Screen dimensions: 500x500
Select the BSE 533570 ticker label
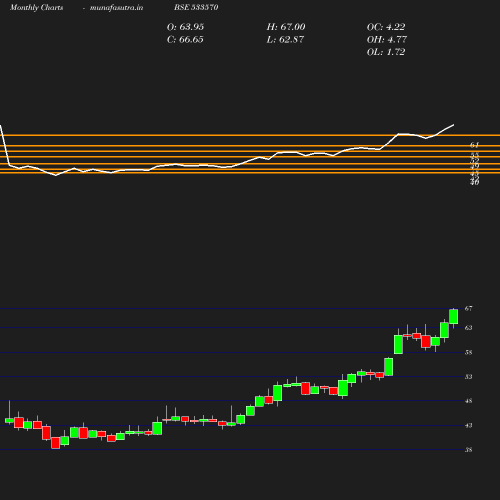pyautogui.click(x=196, y=7)
